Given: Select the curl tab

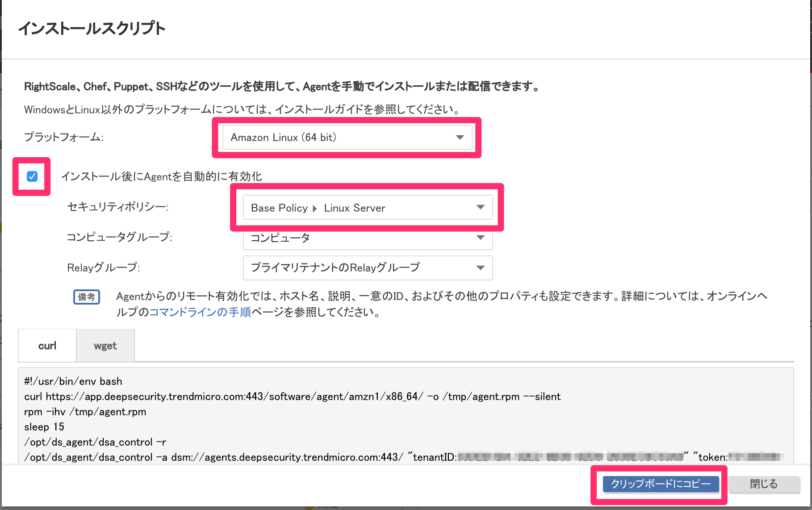Looking at the screenshot, I should point(47,345).
